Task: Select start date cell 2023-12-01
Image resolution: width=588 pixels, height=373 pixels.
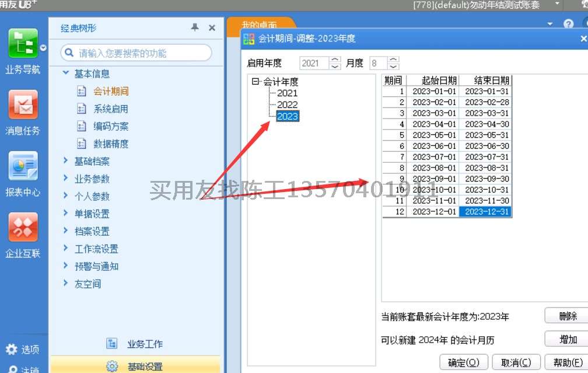Action: (x=433, y=212)
